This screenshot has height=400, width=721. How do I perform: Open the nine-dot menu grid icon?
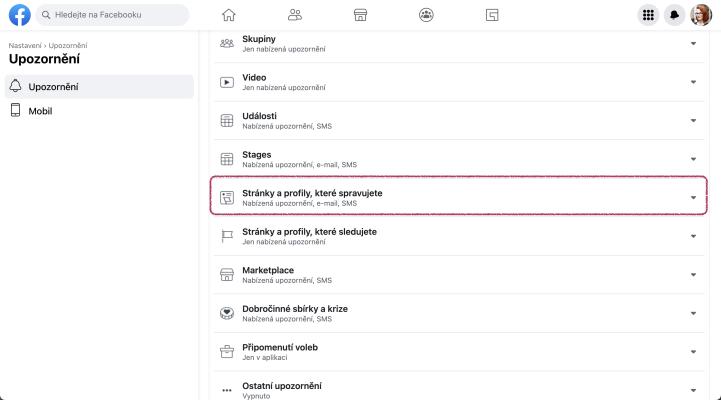[x=648, y=15]
